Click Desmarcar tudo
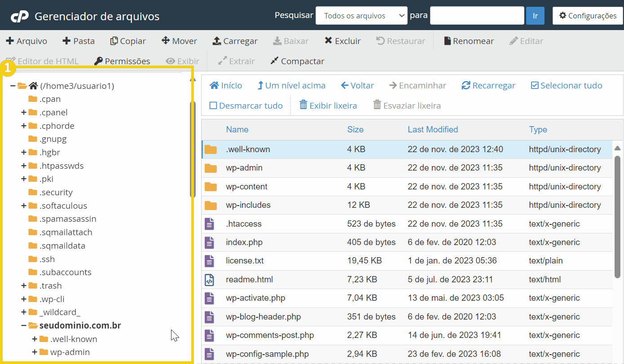The height and width of the screenshot is (364, 624). click(x=246, y=105)
